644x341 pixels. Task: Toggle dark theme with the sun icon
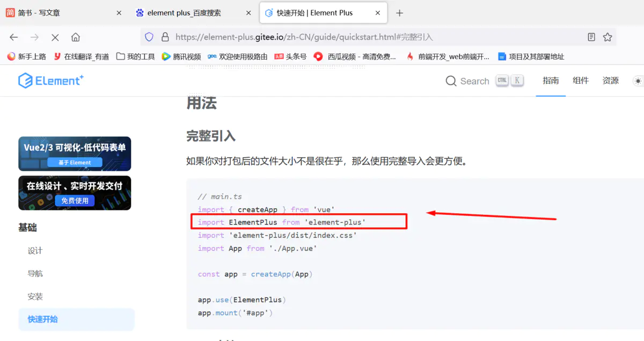(x=638, y=81)
